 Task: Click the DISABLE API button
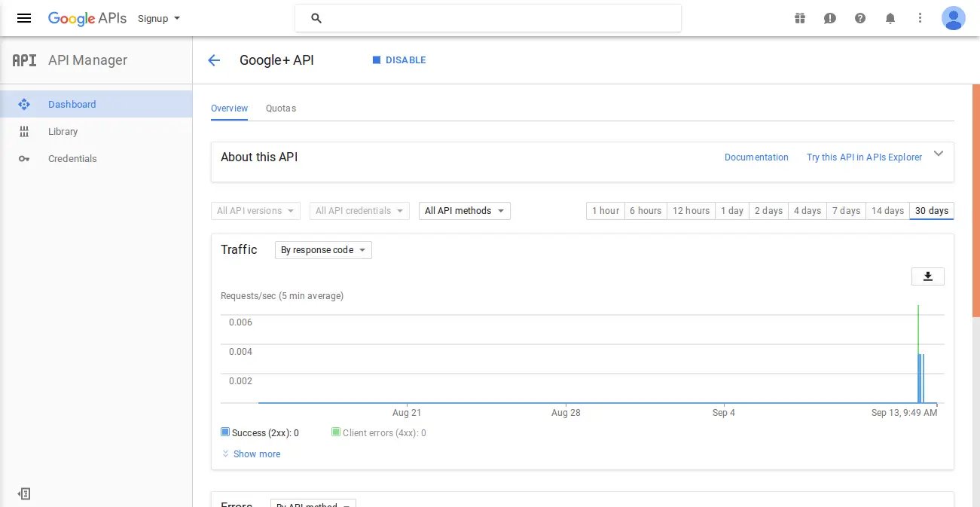(399, 60)
